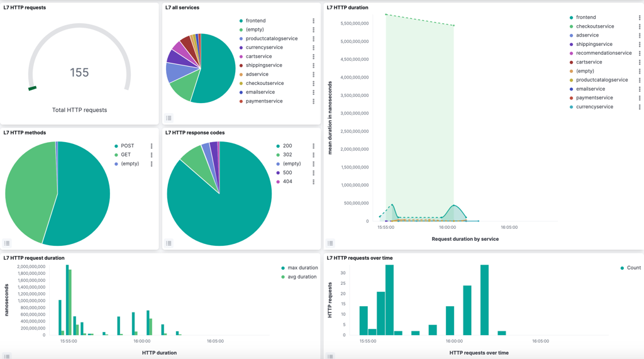
Task: Select checkoutservice in HTTP duration legend
Action: click(594, 26)
